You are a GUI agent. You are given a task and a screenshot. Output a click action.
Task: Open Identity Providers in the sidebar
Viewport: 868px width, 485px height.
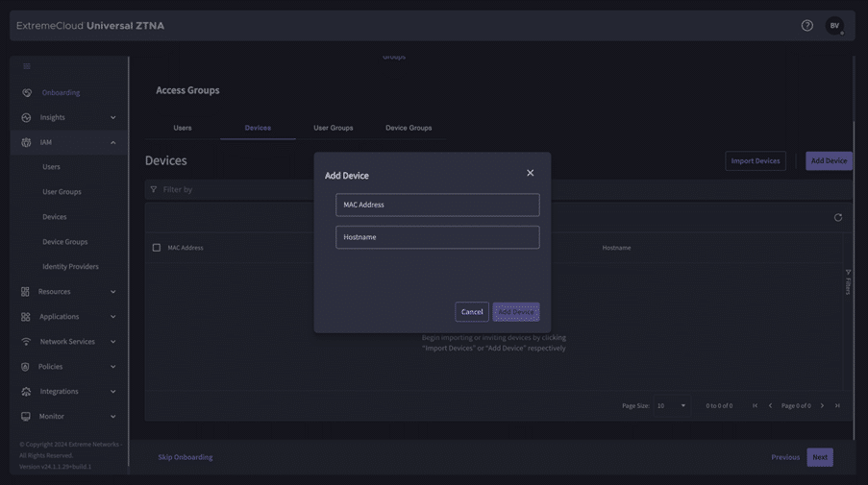[70, 267]
